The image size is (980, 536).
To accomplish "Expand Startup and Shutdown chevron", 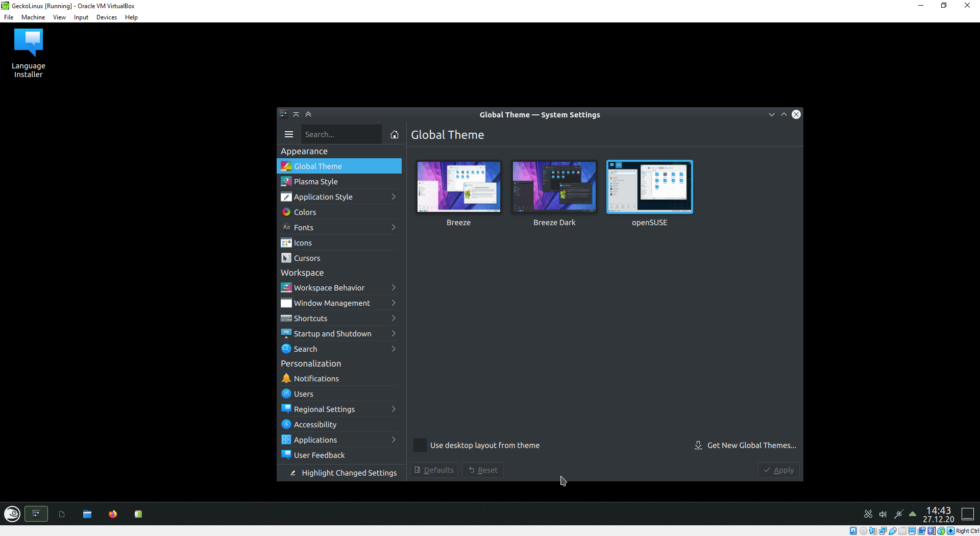I will 394,333.
